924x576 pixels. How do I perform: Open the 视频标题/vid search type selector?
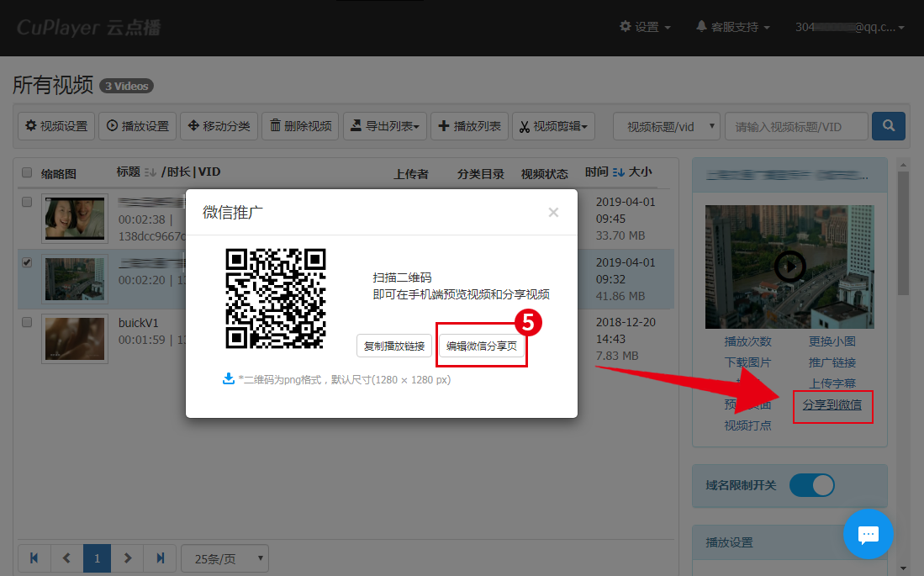coord(667,126)
